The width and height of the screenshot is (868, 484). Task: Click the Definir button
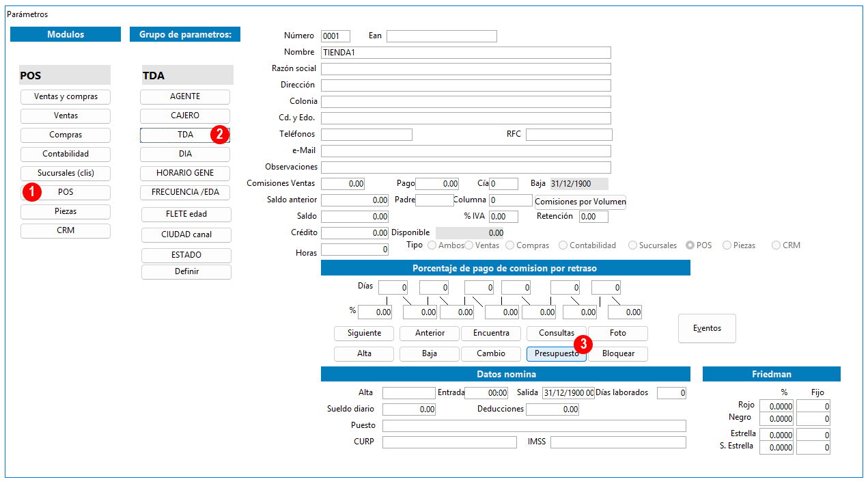pos(186,272)
